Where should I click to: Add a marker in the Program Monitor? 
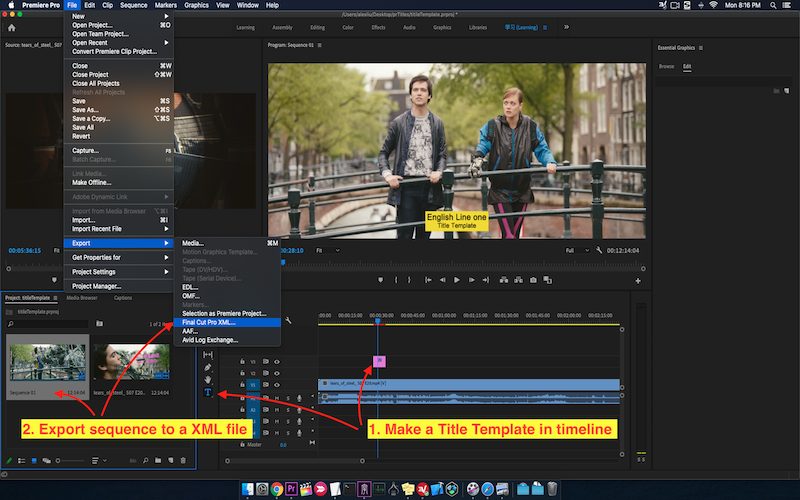pos(381,280)
